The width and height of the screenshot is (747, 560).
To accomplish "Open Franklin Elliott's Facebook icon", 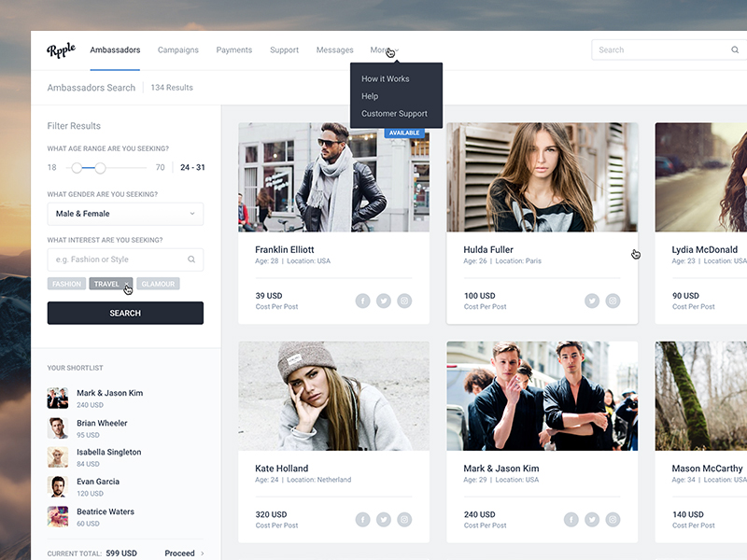I will coord(362,301).
